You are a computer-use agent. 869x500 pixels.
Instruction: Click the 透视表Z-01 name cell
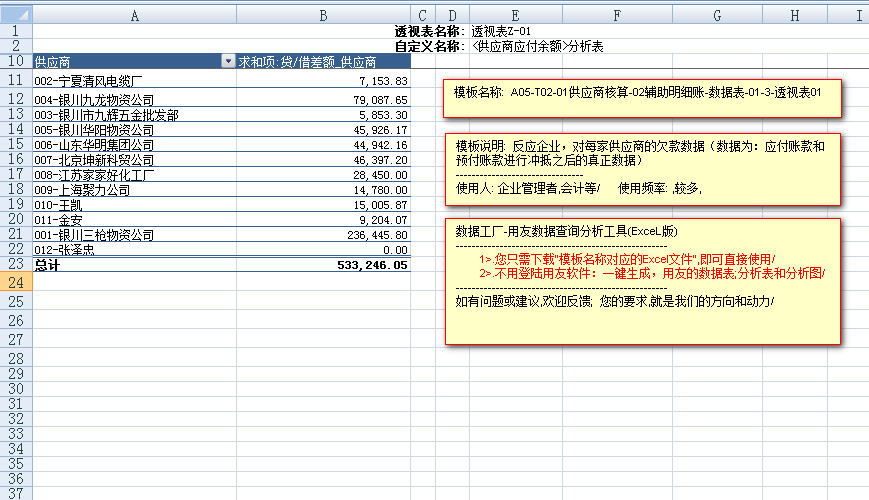tap(500, 32)
